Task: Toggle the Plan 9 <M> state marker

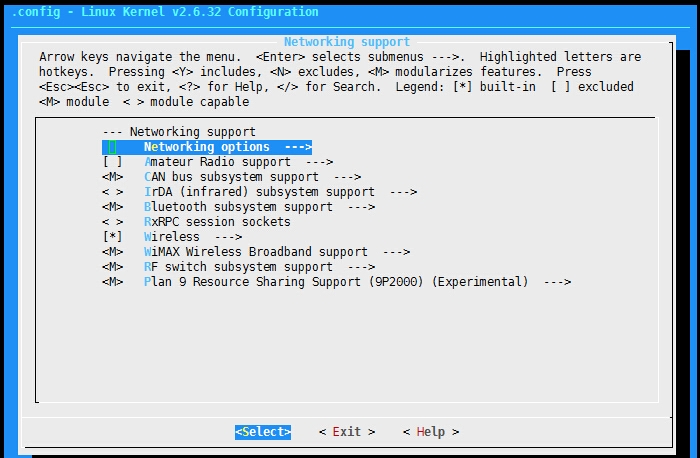Action: 112,282
